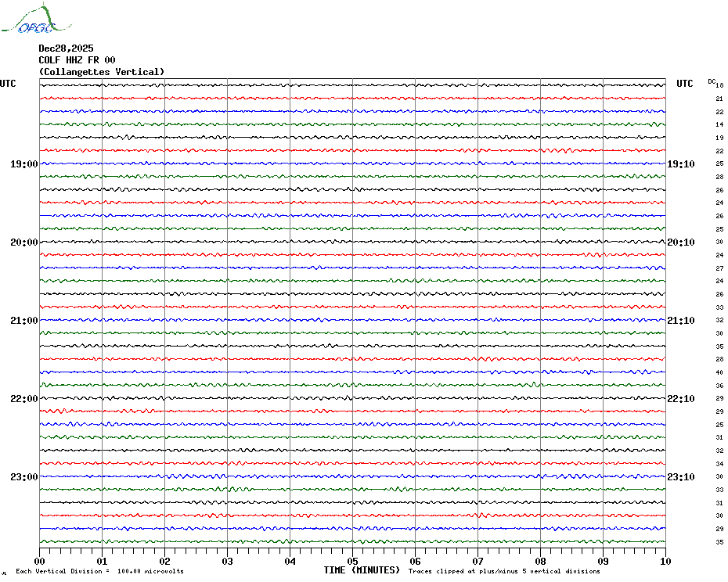This screenshot has width=728, height=582.
Task: Select the 00 tick label on time axis
Action: (40, 561)
